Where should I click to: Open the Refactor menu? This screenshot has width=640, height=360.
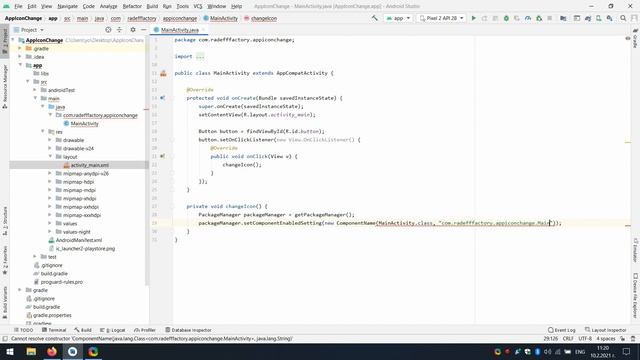tap(132, 6)
